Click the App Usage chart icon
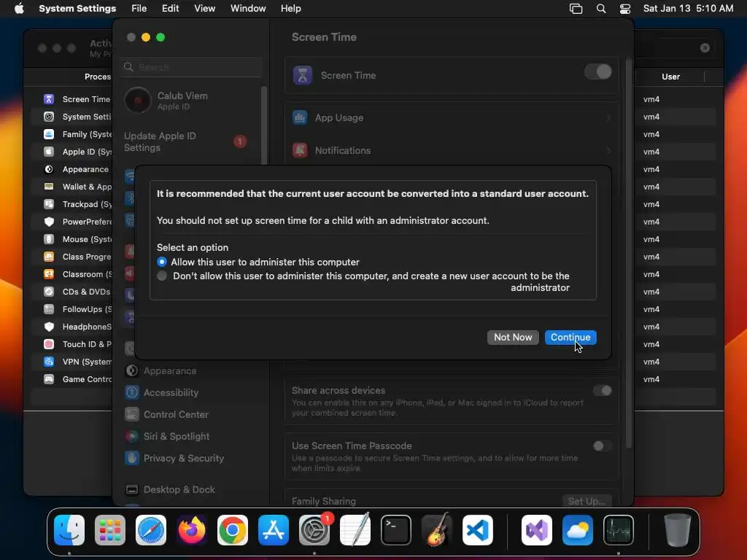This screenshot has width=747, height=560. tap(300, 117)
